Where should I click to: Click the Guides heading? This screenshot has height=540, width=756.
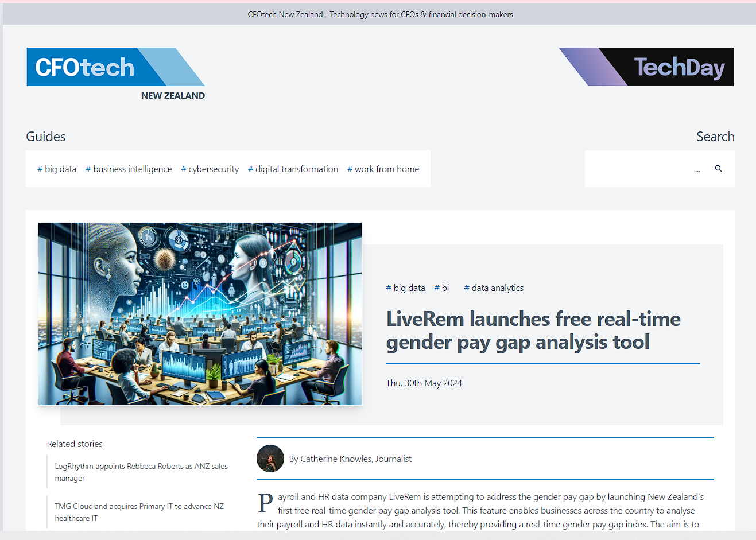pos(45,137)
